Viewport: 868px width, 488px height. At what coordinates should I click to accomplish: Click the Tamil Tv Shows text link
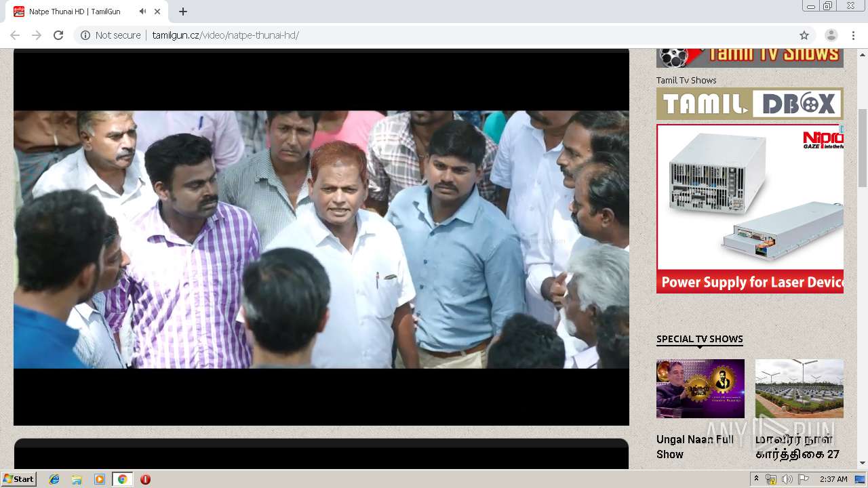pyautogui.click(x=686, y=80)
